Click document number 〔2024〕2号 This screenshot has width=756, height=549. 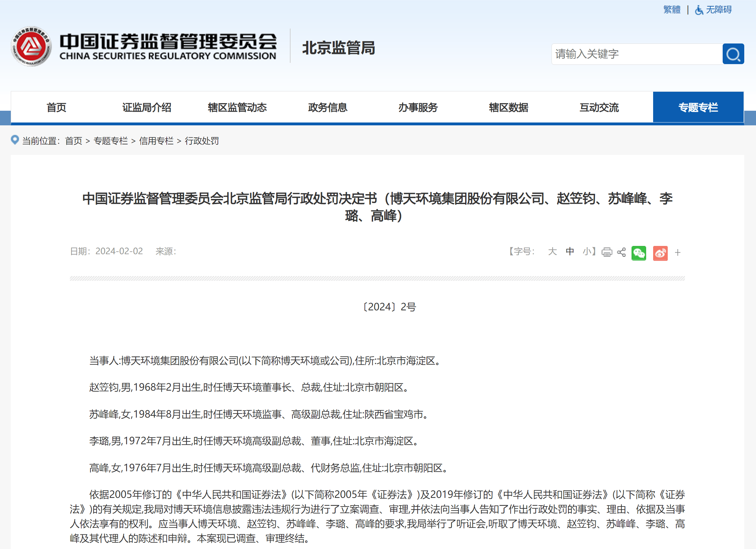point(389,307)
